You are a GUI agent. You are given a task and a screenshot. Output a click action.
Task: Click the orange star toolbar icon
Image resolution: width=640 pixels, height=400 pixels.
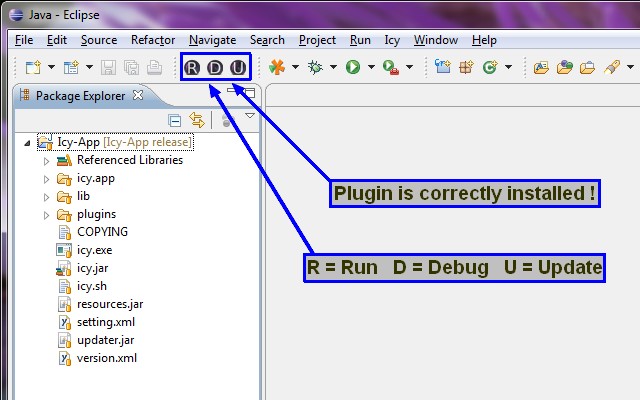click(277, 67)
